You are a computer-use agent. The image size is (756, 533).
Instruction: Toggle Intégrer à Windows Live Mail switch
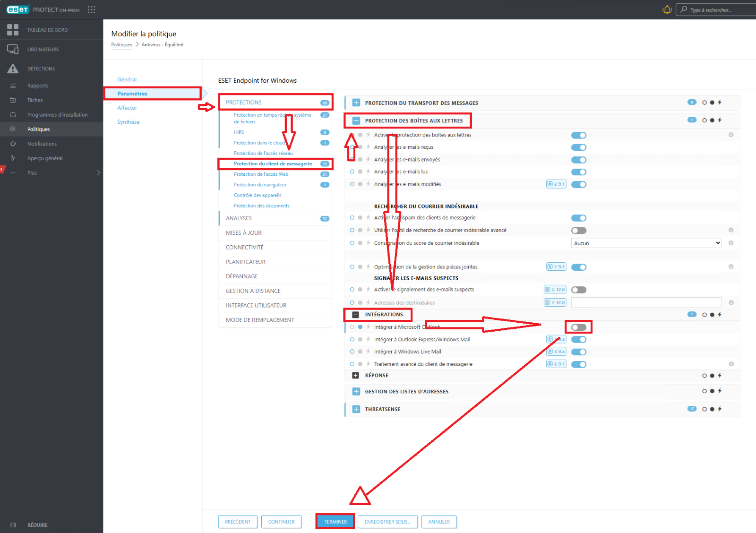point(579,352)
